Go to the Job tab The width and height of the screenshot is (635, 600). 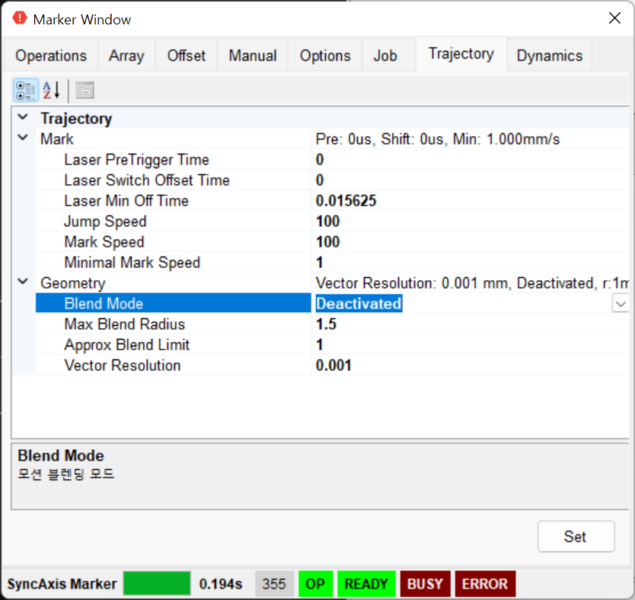click(x=385, y=56)
